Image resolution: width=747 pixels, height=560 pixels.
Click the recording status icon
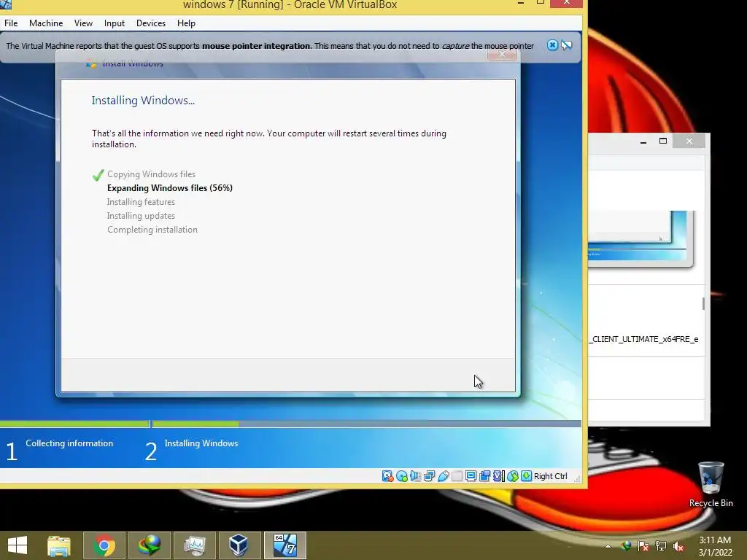[484, 475]
